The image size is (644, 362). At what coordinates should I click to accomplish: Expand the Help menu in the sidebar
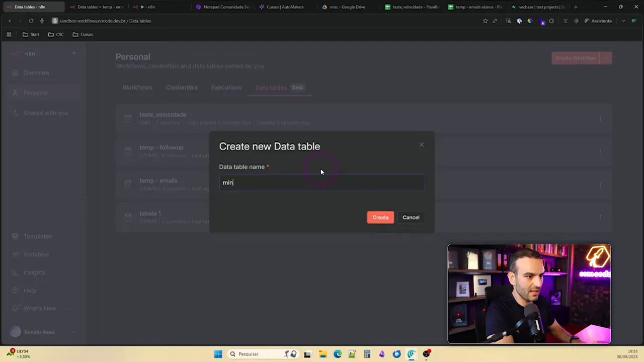(30, 290)
